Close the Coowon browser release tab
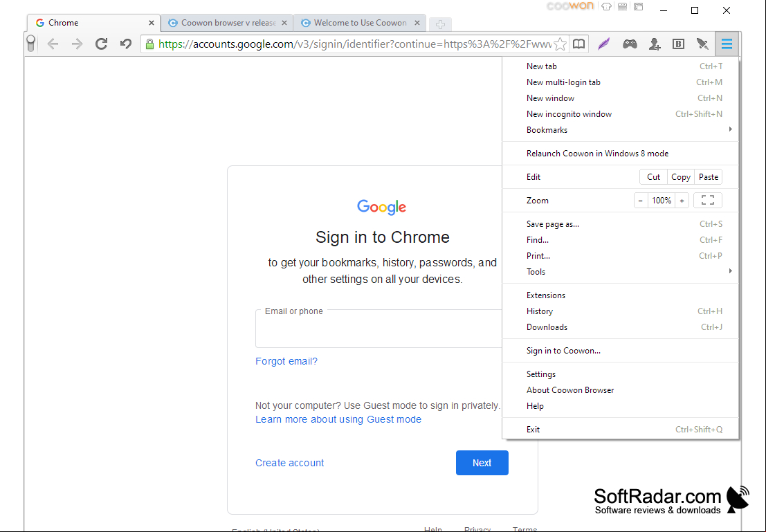The image size is (766, 532). [x=284, y=23]
